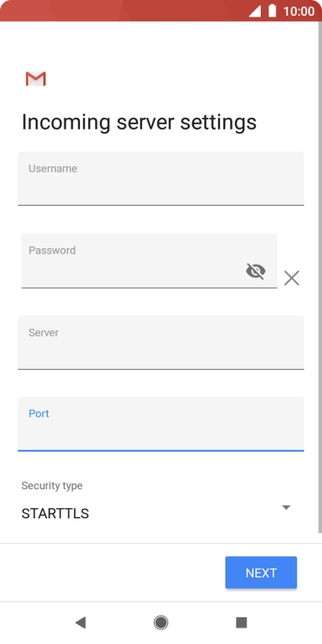Tap the NEXT button

261,573
